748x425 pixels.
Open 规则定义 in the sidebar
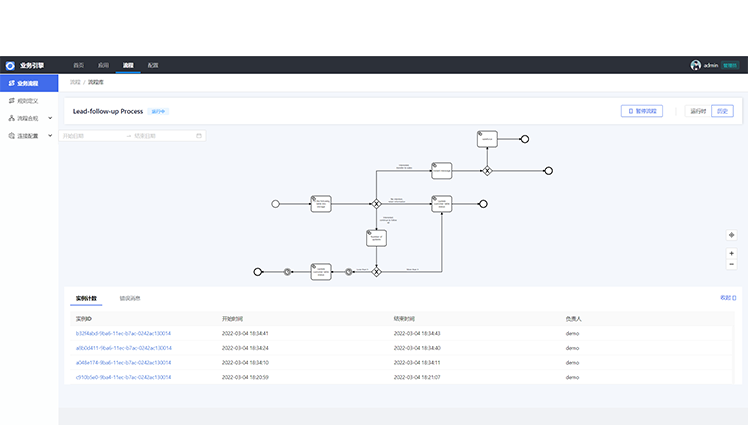28,100
